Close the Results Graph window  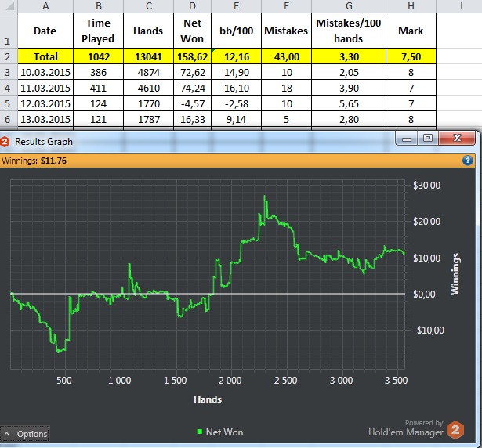[456, 139]
